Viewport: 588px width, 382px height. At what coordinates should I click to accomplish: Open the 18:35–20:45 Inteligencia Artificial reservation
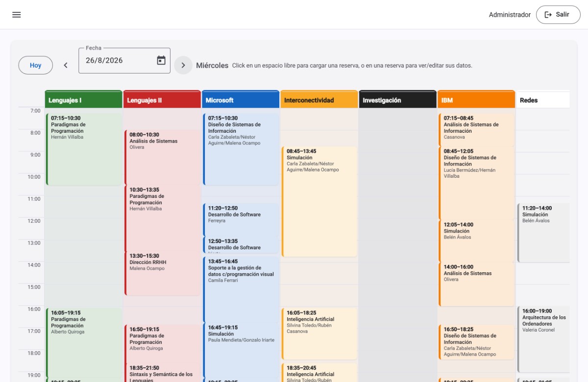(x=319, y=373)
